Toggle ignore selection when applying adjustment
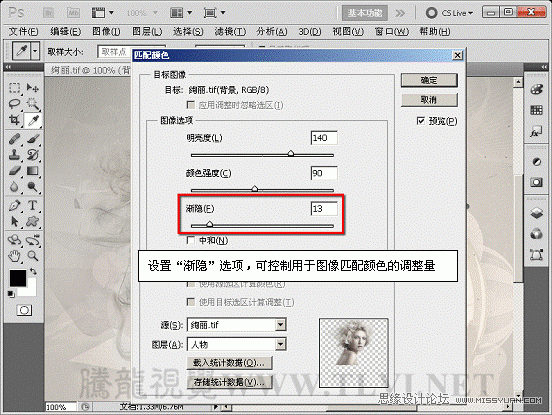Viewport: 552px width, 415px height. tap(190, 105)
